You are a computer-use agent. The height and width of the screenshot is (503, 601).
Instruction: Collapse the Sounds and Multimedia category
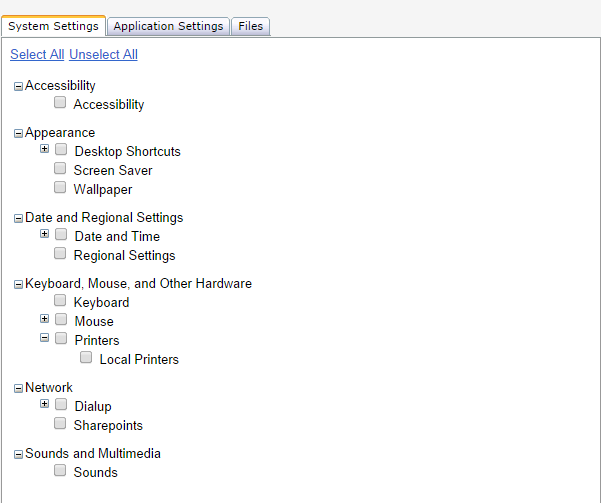[x=18, y=454]
